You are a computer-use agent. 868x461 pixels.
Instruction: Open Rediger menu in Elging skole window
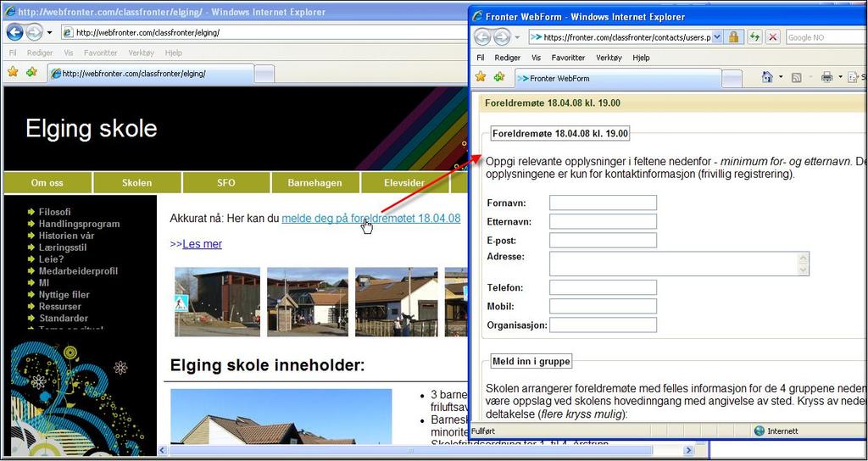pyautogui.click(x=40, y=53)
